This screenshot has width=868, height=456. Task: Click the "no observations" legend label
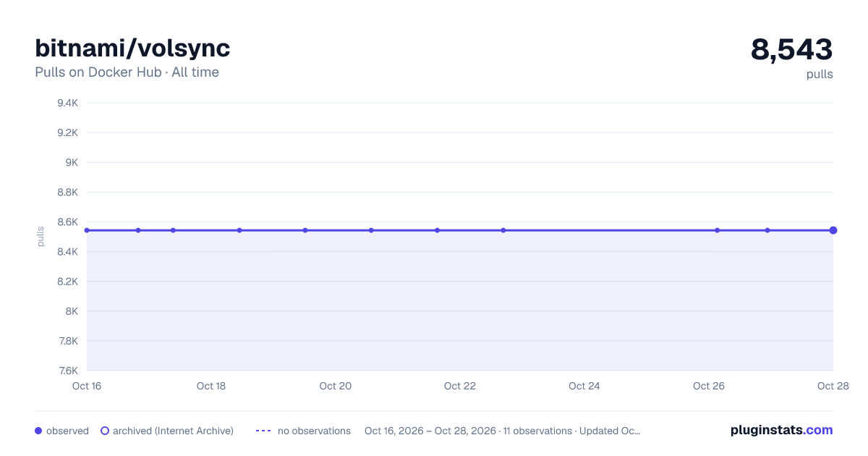(x=314, y=431)
